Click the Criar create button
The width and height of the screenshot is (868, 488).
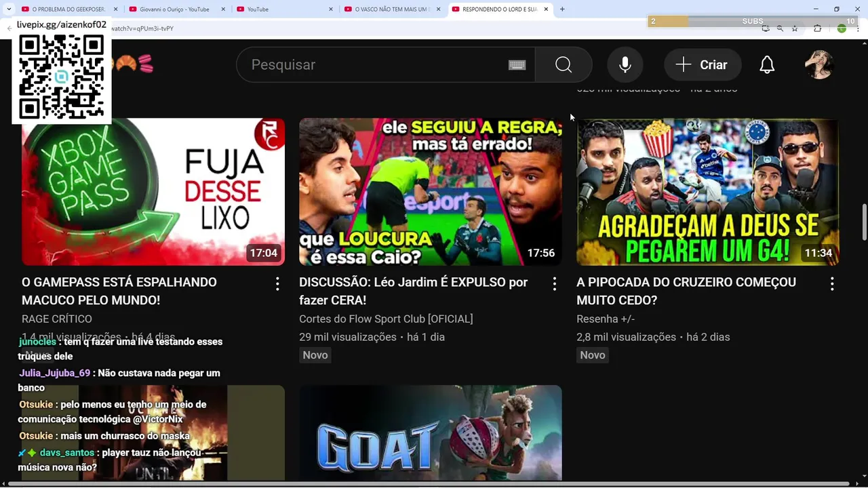coord(703,64)
